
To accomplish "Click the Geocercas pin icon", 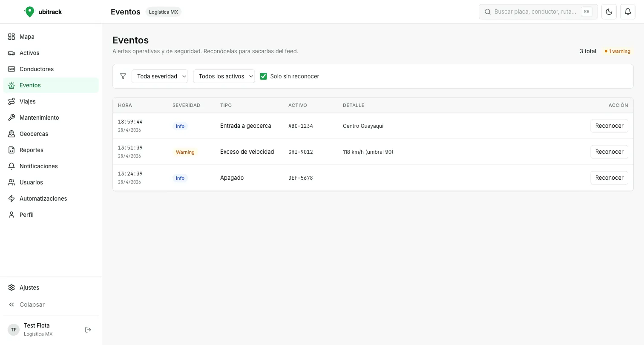I will click(11, 134).
